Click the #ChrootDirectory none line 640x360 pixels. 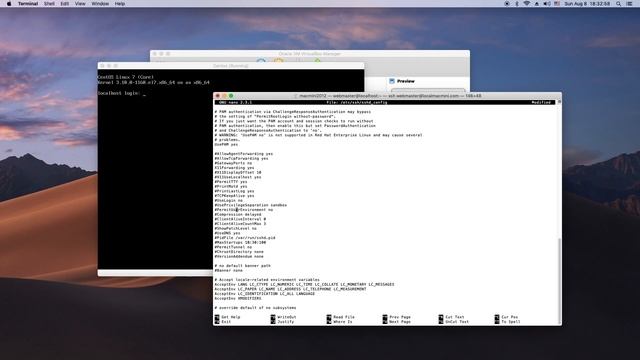(x=239, y=252)
